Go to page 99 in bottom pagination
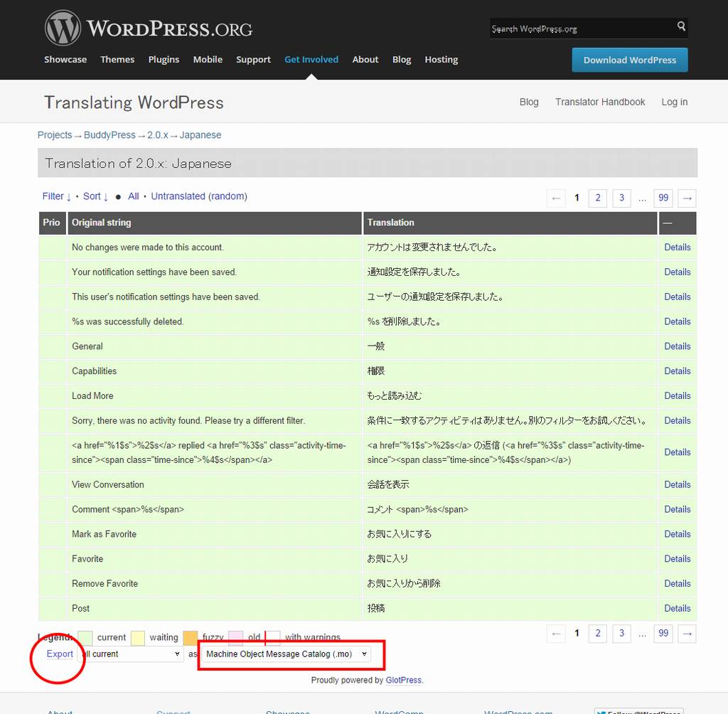Viewport: 728px width, 714px height. click(663, 634)
